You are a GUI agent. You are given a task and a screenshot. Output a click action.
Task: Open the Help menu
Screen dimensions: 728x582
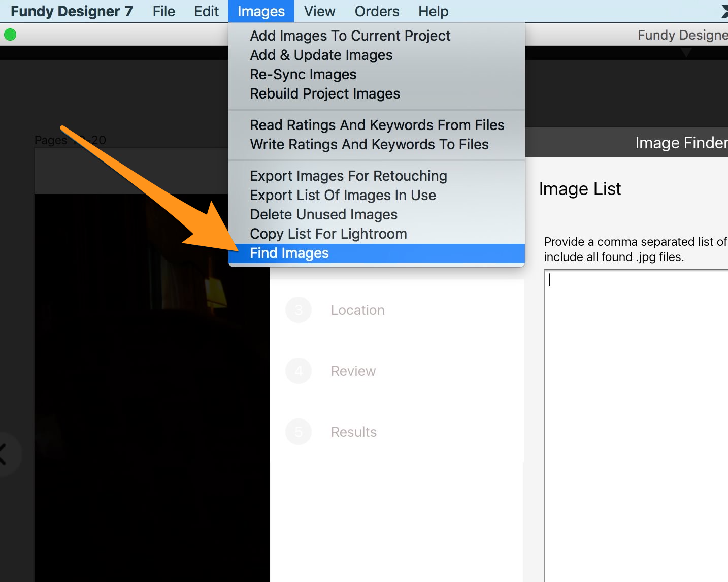pyautogui.click(x=433, y=11)
